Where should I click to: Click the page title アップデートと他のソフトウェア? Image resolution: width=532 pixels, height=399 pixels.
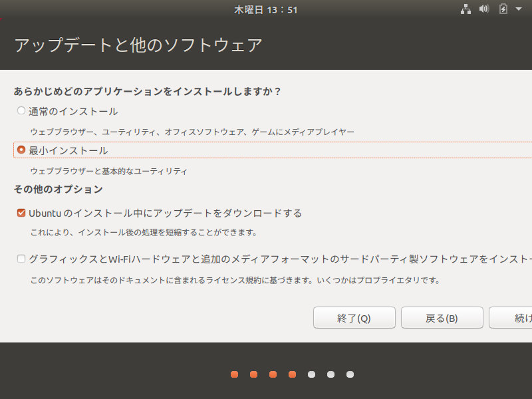[x=138, y=45]
